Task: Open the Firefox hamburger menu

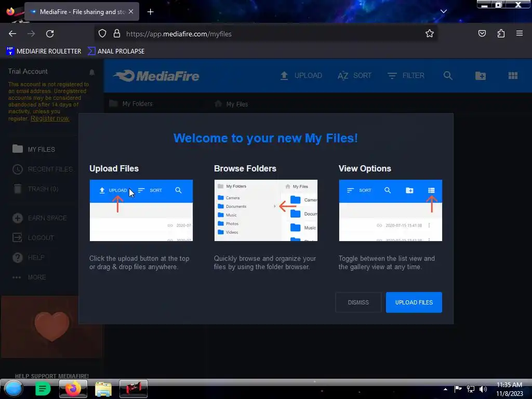Action: (520, 33)
